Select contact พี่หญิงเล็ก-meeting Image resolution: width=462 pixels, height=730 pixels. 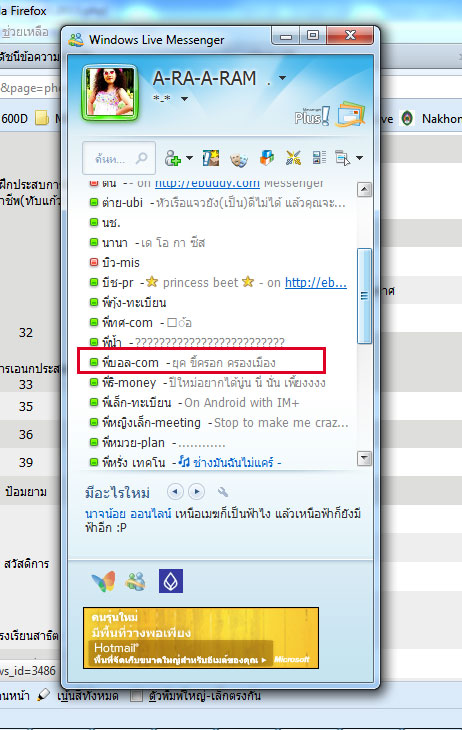151,423
